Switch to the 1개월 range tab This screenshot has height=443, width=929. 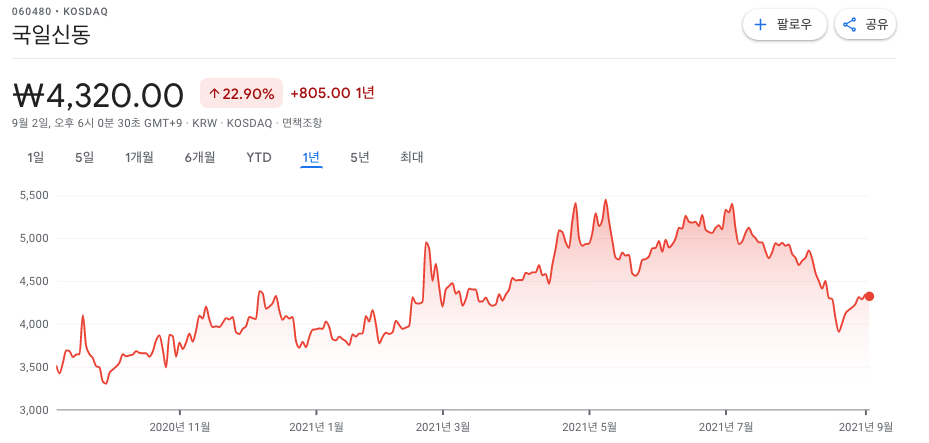[x=139, y=158]
